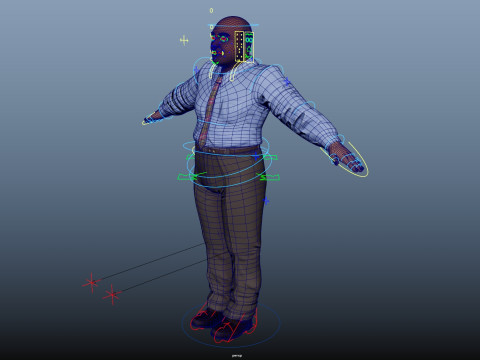Select the red star pole-vector control nearest the feet
The width and height of the screenshot is (480, 360).
pyautogui.click(x=112, y=295)
